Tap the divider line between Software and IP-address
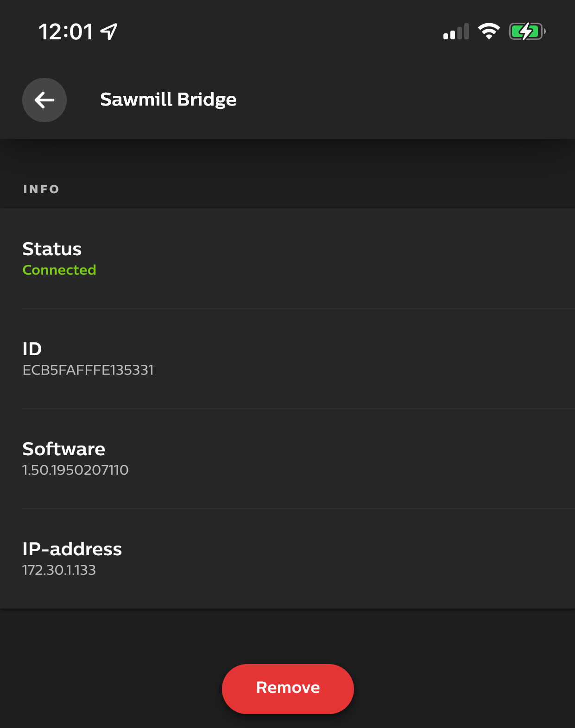Viewport: 575px width, 728px height. [298, 508]
